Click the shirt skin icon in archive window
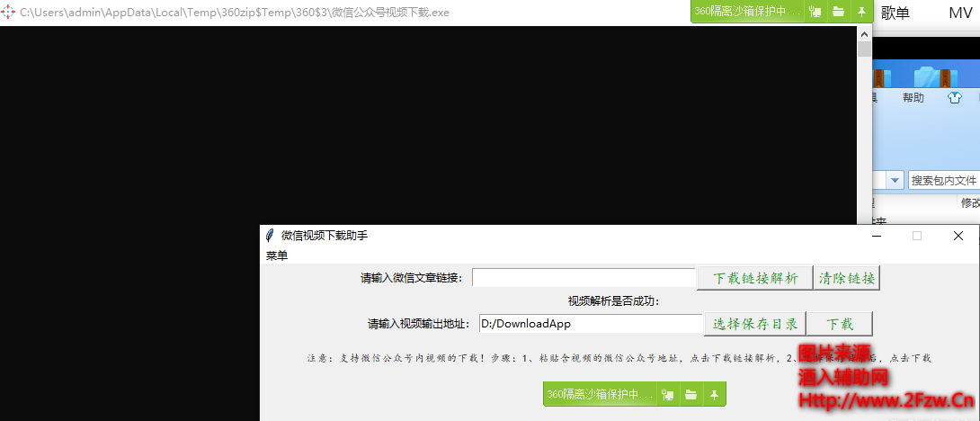This screenshot has width=980, height=421. point(954,97)
